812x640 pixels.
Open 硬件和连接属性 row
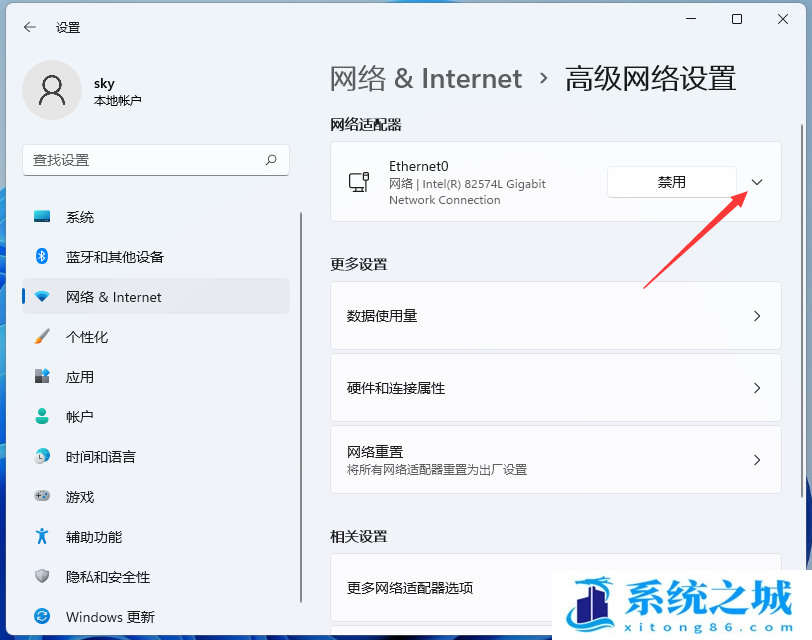(x=555, y=388)
